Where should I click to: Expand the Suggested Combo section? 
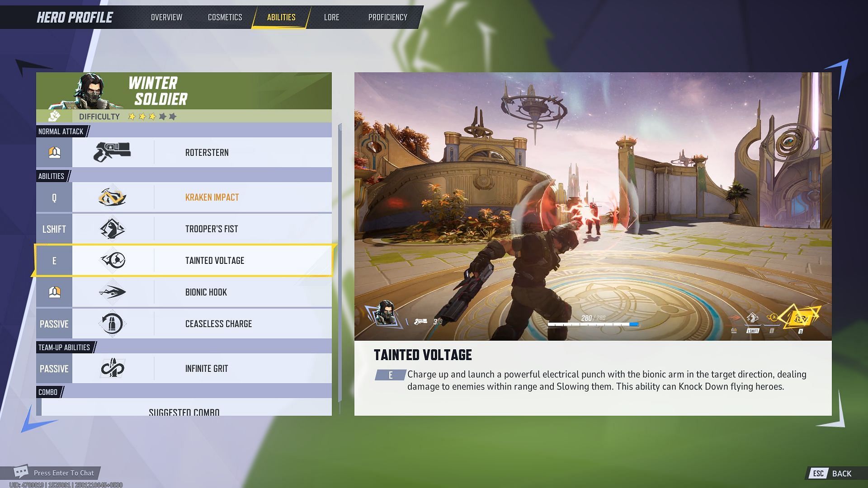point(184,413)
